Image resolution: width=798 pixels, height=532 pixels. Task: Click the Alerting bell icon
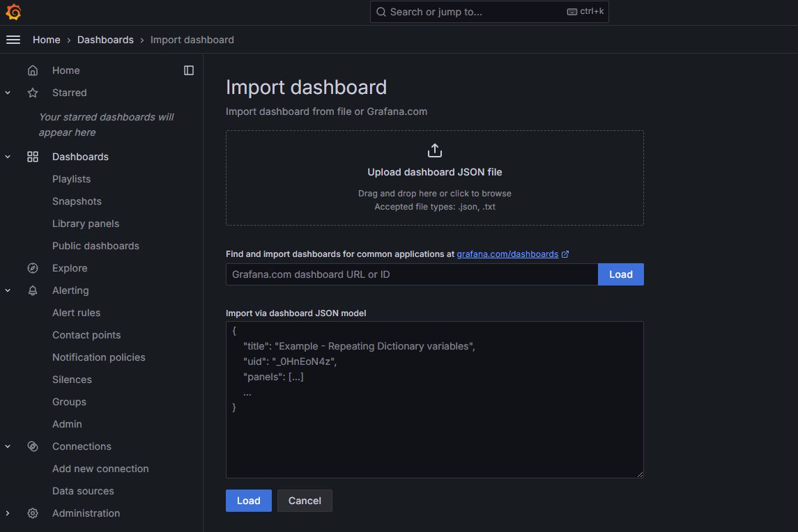coord(33,290)
